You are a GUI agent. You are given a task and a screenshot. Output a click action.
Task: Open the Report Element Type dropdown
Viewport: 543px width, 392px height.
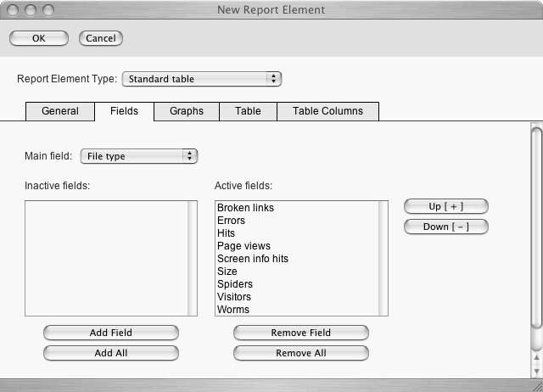[x=202, y=79]
